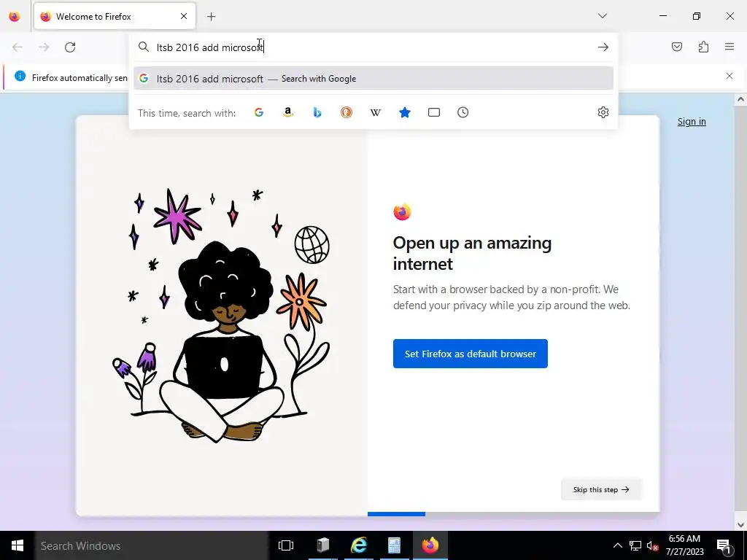Screen dimensions: 747x560
Task: Search in bookmarks star icon
Action: point(404,112)
